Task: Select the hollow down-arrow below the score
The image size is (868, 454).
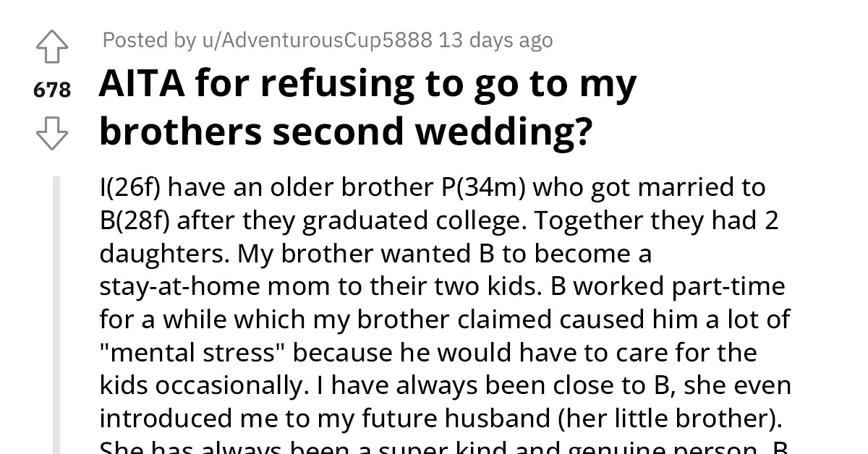Action: (x=51, y=132)
